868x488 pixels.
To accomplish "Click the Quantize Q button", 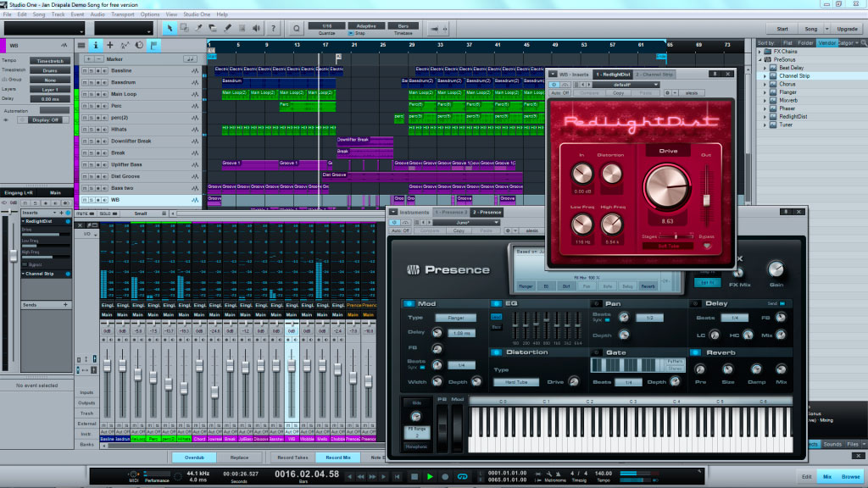I will tap(296, 28).
